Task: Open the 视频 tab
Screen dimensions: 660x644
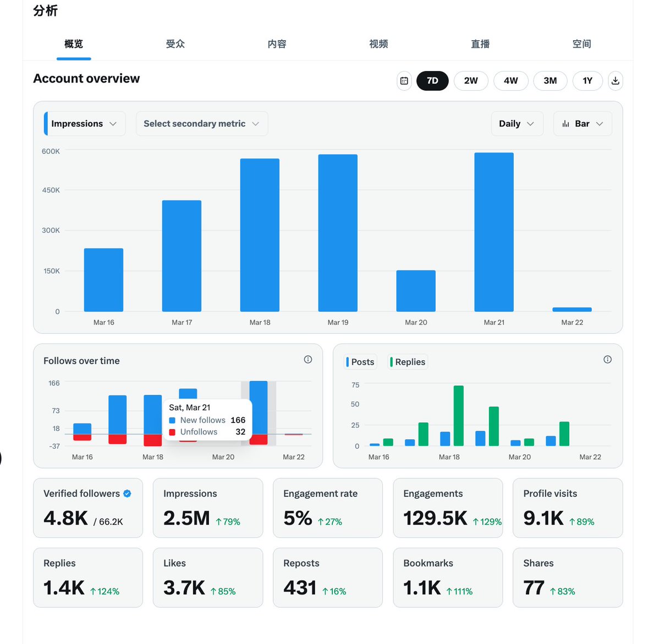Action: [x=378, y=44]
